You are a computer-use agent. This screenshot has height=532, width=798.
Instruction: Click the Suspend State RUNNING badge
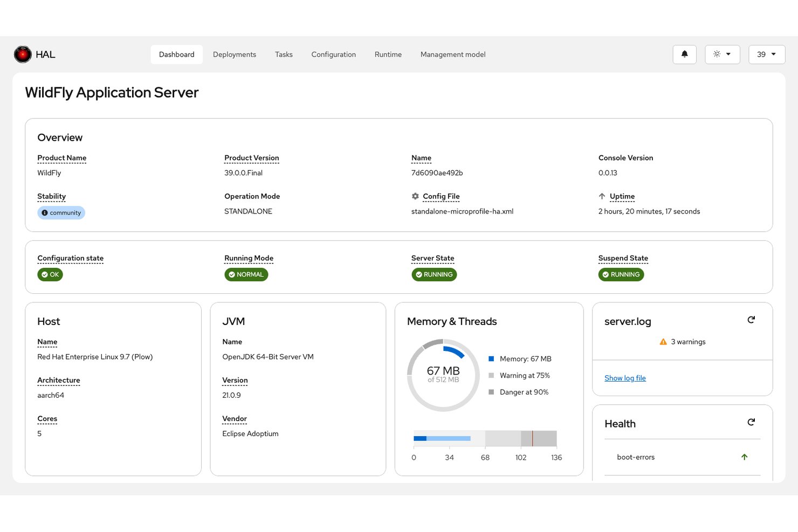coord(621,275)
